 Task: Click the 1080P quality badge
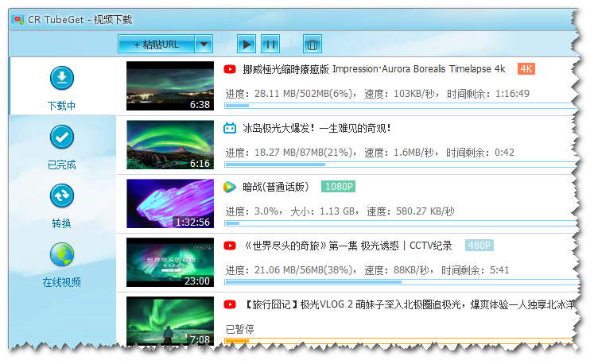pos(338,187)
